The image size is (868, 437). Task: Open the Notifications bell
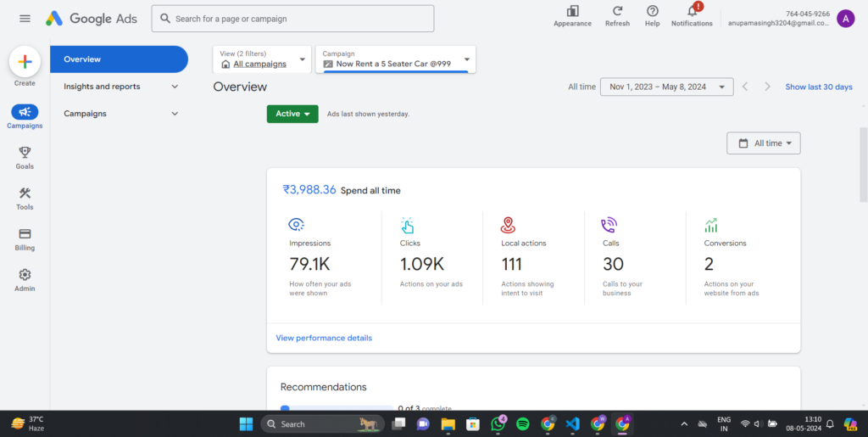(692, 11)
